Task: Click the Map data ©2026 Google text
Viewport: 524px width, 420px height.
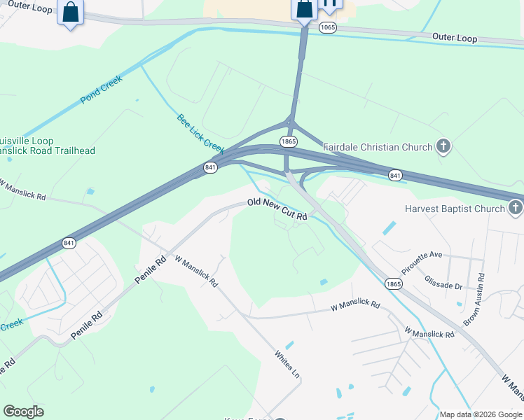Action: click(481, 414)
